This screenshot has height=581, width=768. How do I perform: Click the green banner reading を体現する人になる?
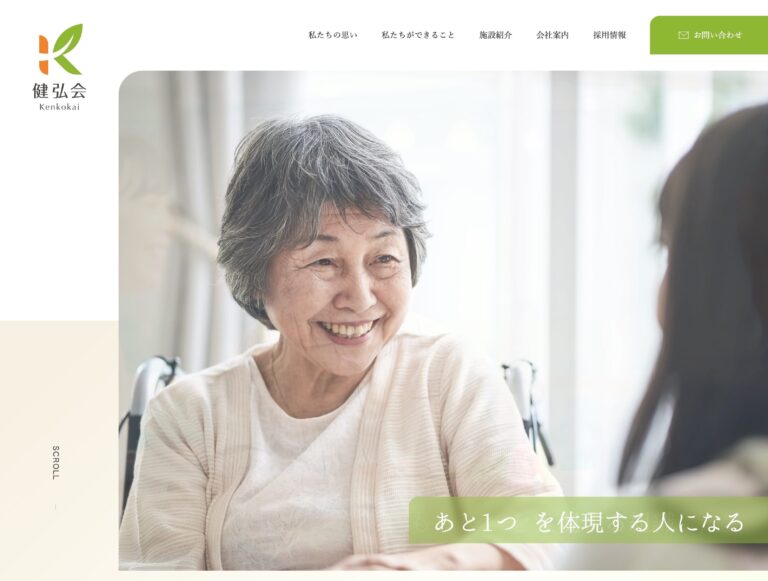coord(588,521)
